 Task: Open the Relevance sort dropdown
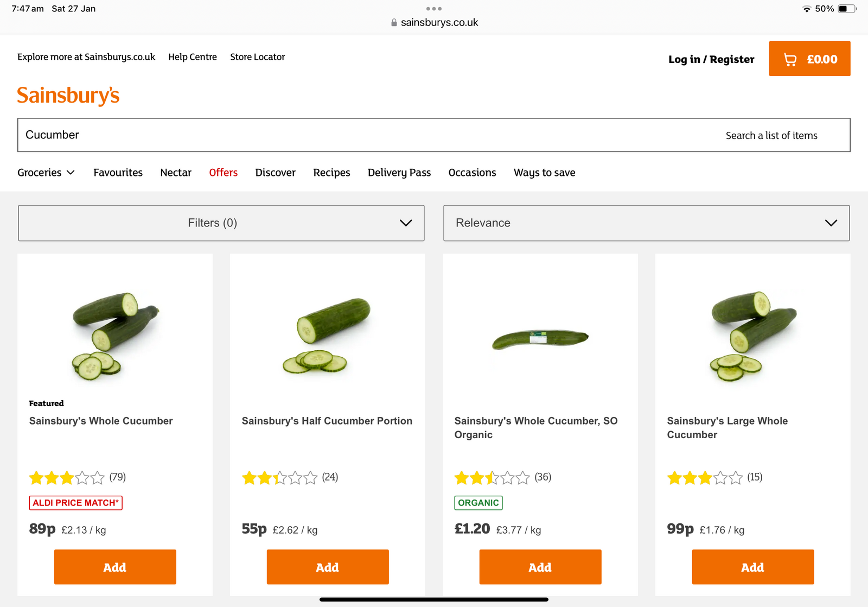click(x=646, y=223)
